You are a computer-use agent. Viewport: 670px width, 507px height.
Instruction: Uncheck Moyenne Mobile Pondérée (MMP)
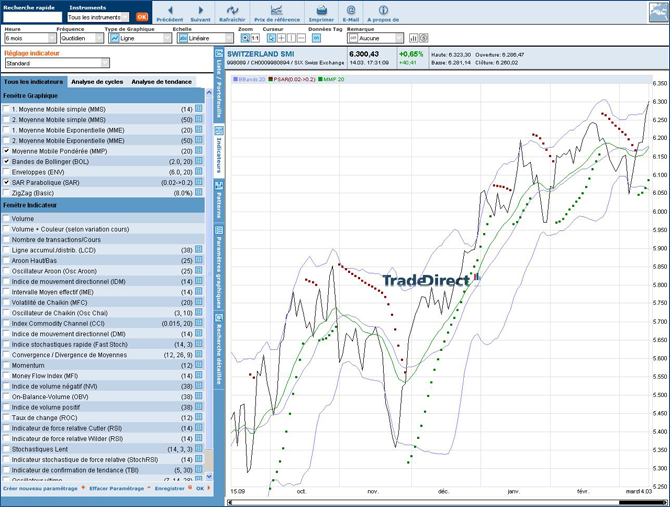[x=6, y=151]
